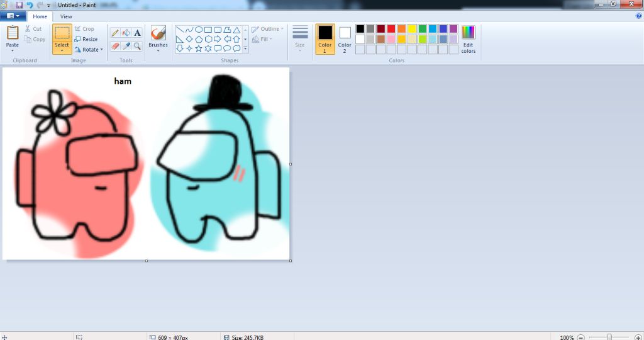Choose the Curve shape
Image resolution: width=644 pixels, height=340 pixels.
189,30
